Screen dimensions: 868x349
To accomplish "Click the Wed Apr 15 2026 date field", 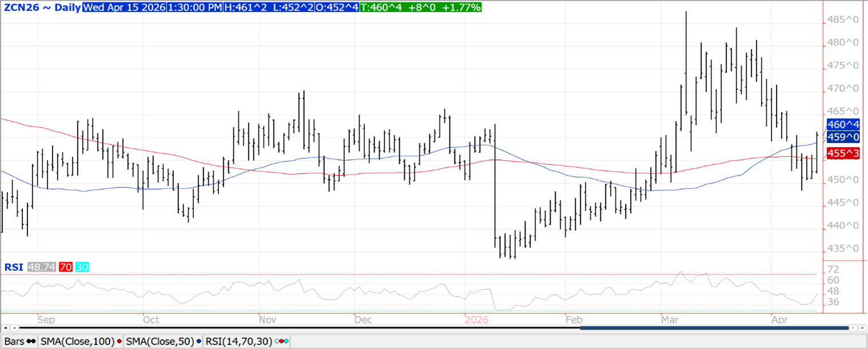I will pos(124,7).
